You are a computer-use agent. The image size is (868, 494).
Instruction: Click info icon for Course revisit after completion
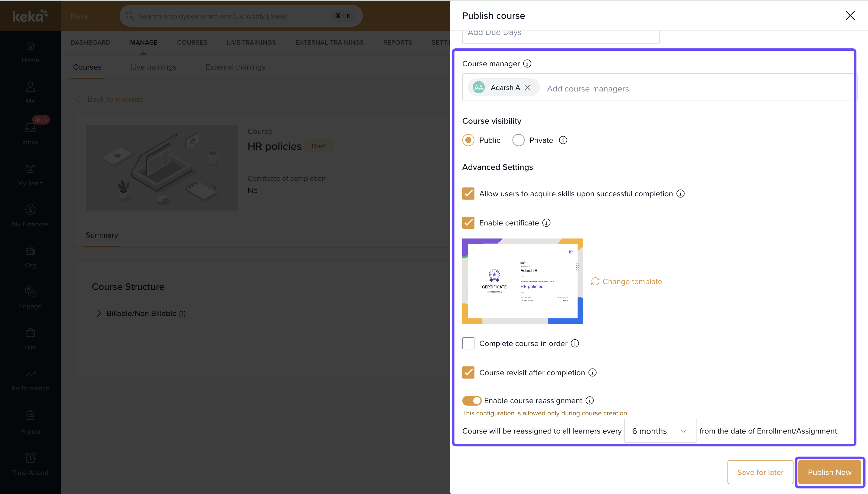point(592,372)
